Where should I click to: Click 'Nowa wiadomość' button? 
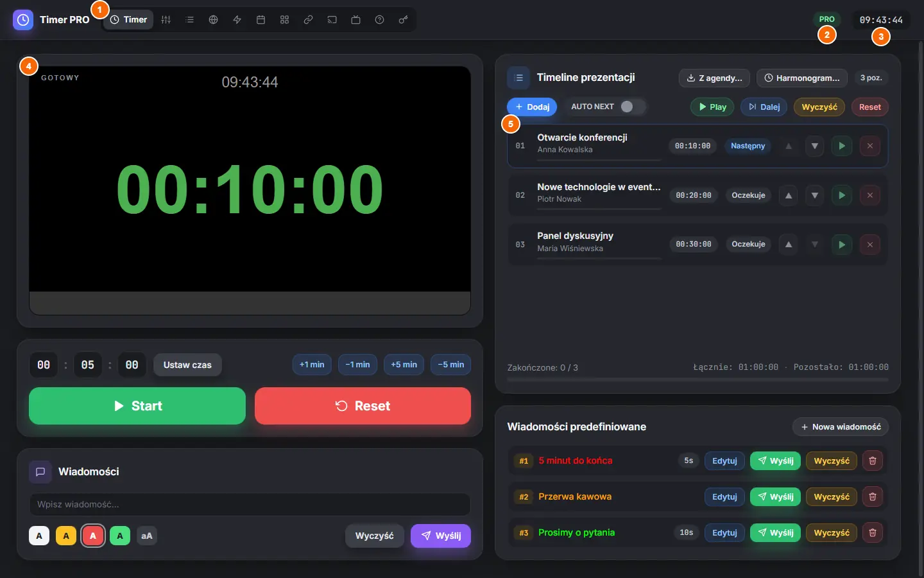click(x=841, y=427)
